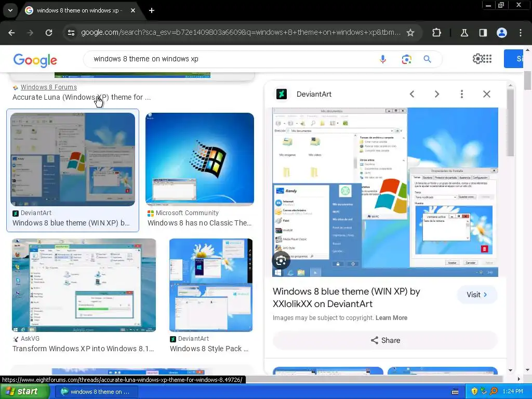The width and height of the screenshot is (532, 399).
Task: Start voice search with microphone
Action: click(383, 59)
